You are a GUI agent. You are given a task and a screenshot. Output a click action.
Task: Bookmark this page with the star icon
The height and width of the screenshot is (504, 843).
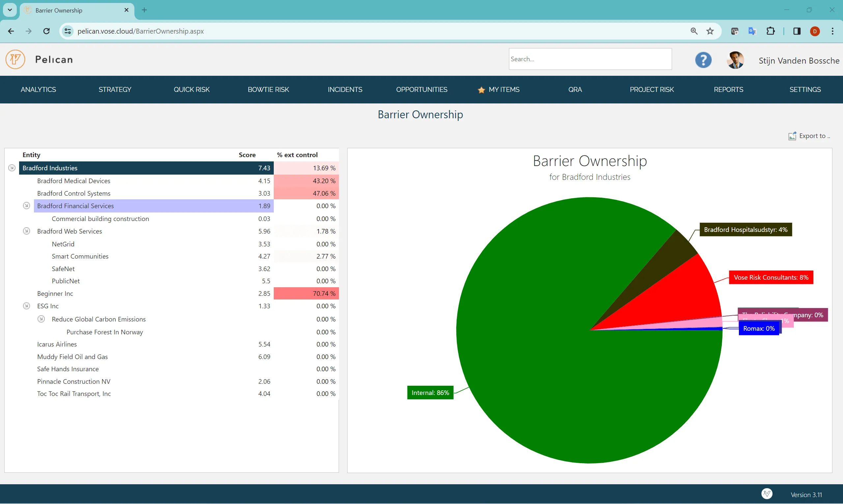pyautogui.click(x=710, y=31)
